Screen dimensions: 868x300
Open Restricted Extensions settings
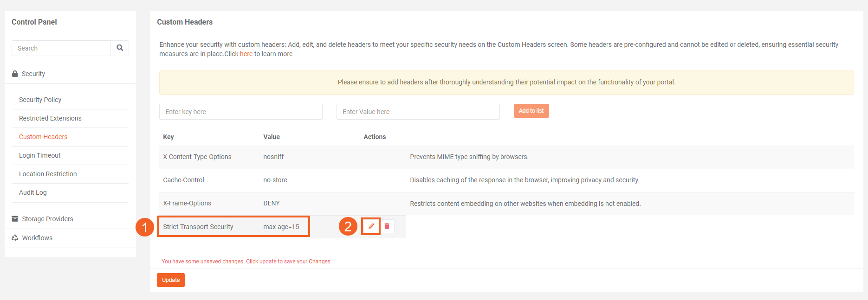tap(50, 118)
